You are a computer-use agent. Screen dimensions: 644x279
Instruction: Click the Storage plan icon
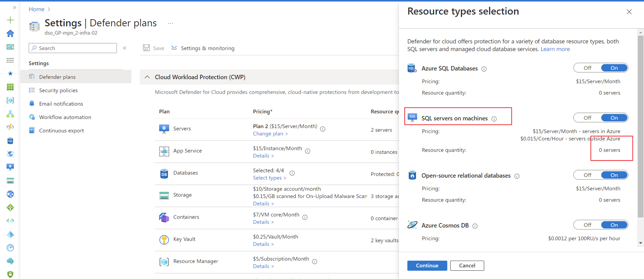164,195
